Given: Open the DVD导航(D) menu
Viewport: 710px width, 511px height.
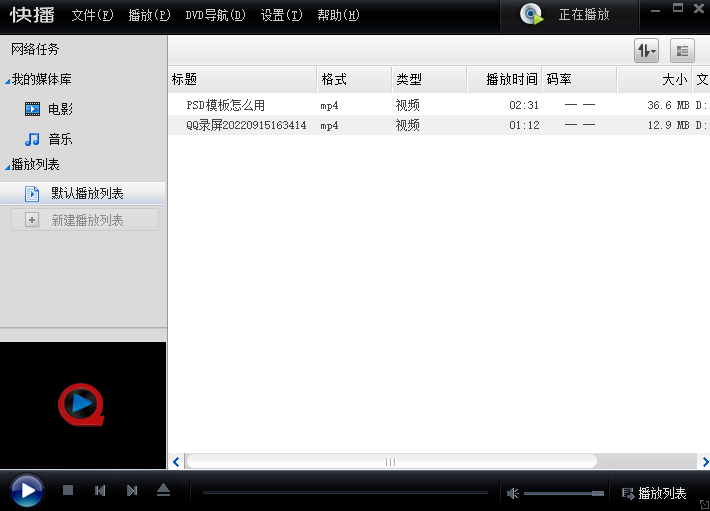Looking at the screenshot, I should click(215, 15).
